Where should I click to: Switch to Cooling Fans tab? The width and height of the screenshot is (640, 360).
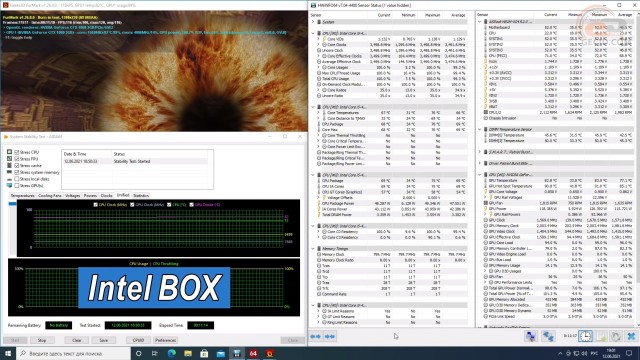[49, 196]
